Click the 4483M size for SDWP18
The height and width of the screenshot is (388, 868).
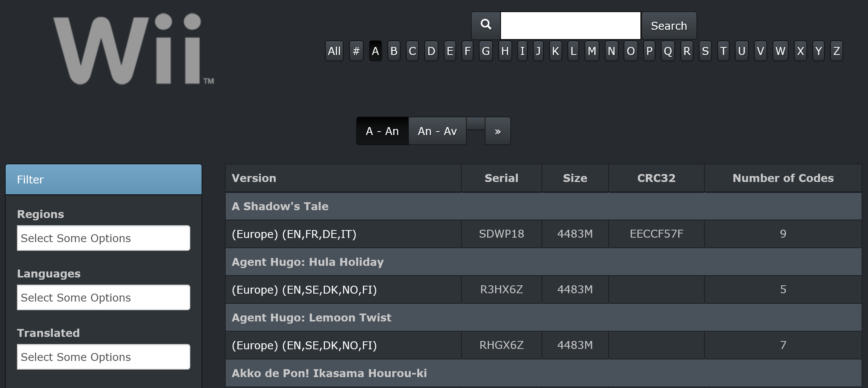pos(575,234)
